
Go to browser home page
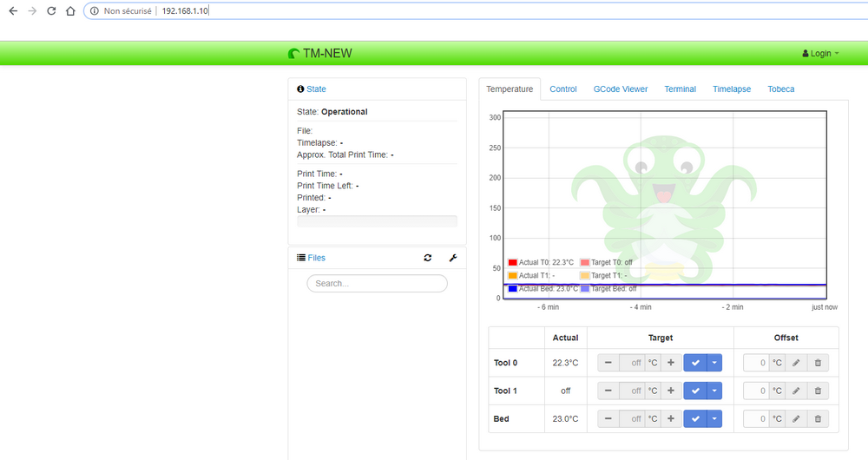pos(70,11)
